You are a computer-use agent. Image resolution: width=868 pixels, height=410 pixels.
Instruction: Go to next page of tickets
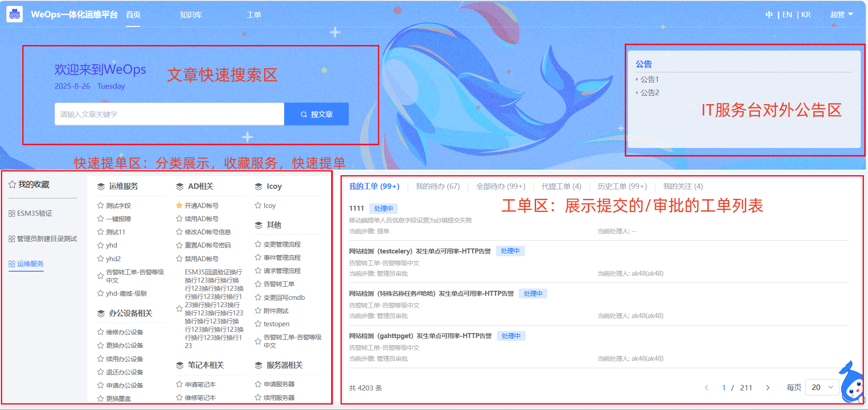point(768,388)
